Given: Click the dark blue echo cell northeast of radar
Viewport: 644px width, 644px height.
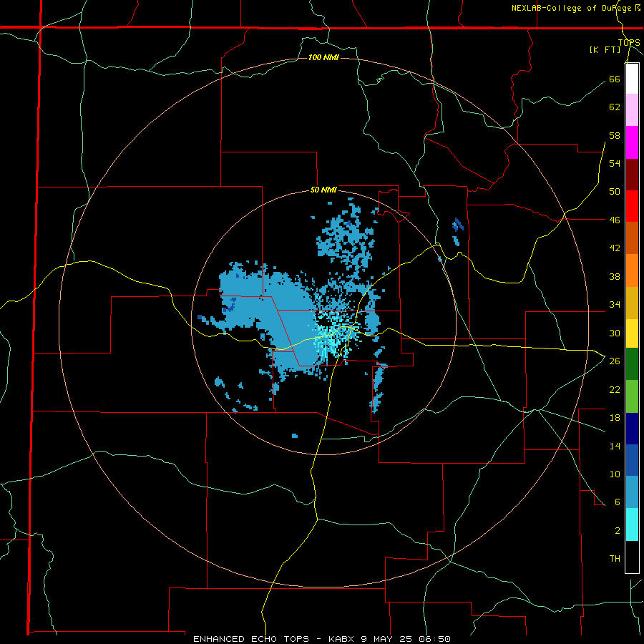Looking at the screenshot, I should [457, 224].
